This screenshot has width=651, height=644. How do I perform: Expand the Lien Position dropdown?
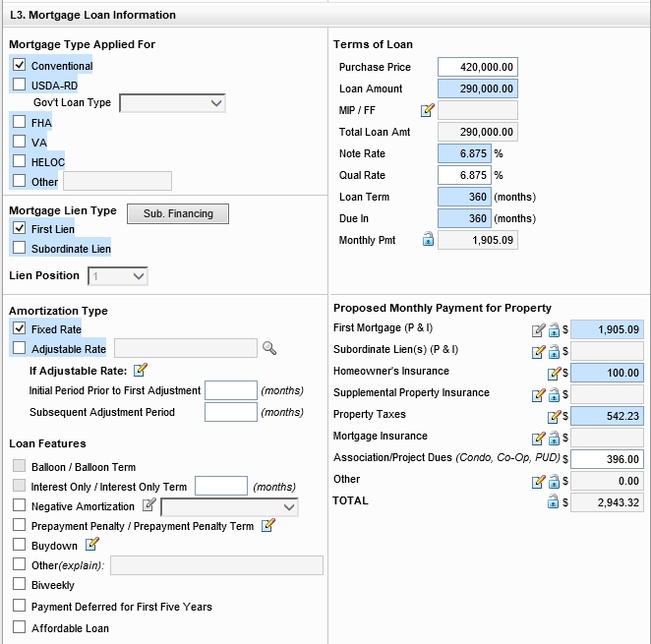[118, 276]
